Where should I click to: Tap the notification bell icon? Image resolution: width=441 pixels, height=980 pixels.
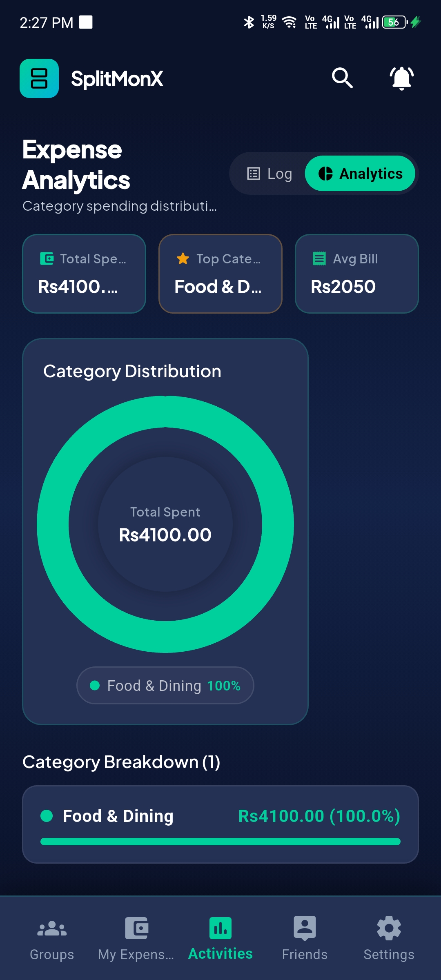(402, 78)
